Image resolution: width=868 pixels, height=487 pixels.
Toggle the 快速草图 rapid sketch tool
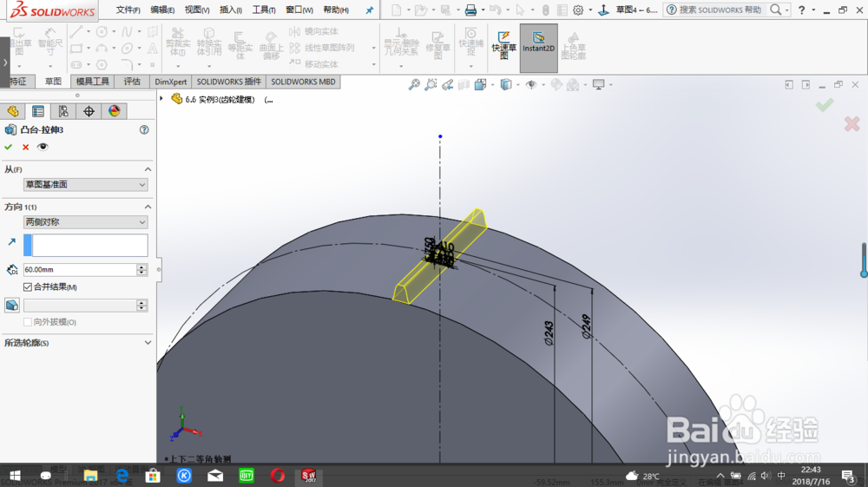click(x=503, y=45)
